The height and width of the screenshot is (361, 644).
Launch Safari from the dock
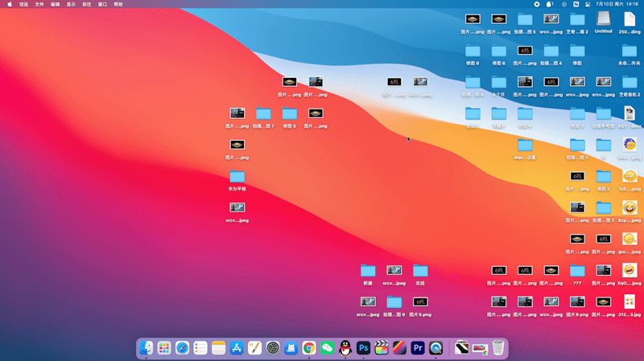182,348
